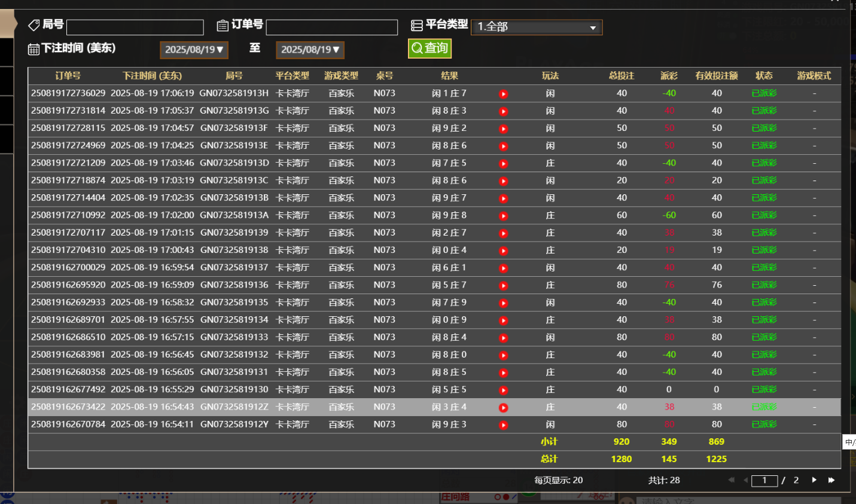Click the green 查询 search button
856x504 pixels.
point(429,48)
